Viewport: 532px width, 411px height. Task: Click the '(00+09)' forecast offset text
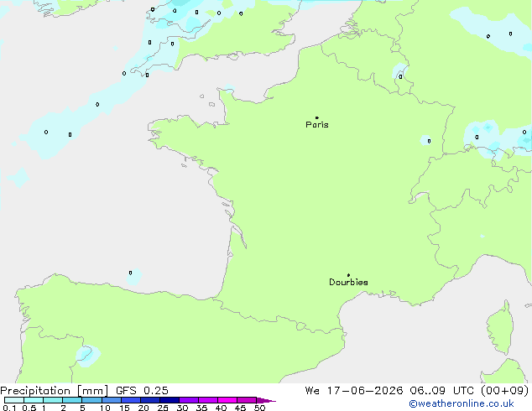[505, 391]
